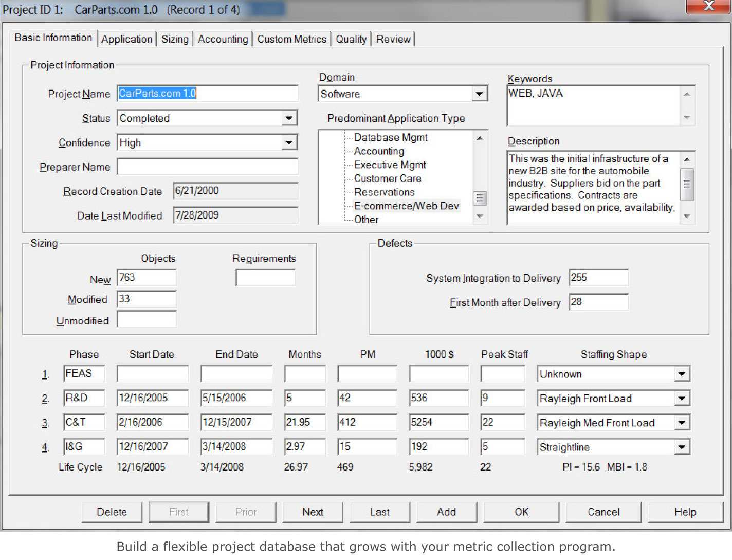Open the Status dropdown showing Completed
Image resolution: width=732 pixels, height=560 pixels.
tap(289, 118)
